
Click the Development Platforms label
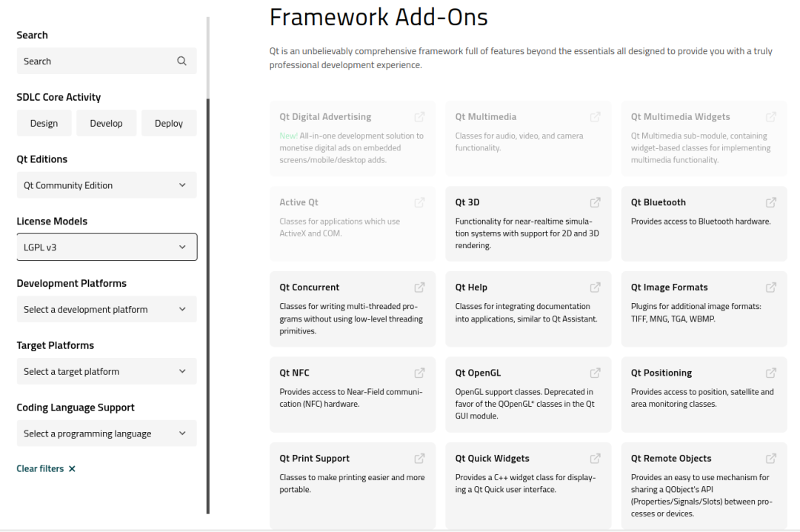point(71,283)
